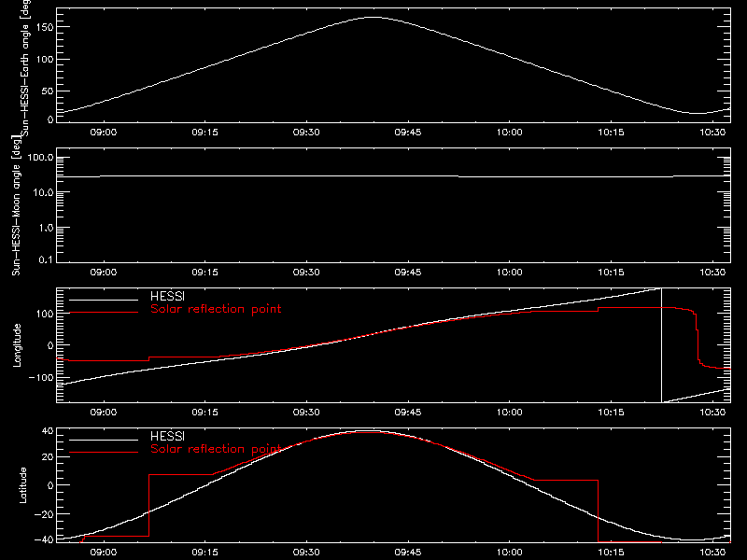Click 10:00 tick under Moon angle plot

point(509,273)
